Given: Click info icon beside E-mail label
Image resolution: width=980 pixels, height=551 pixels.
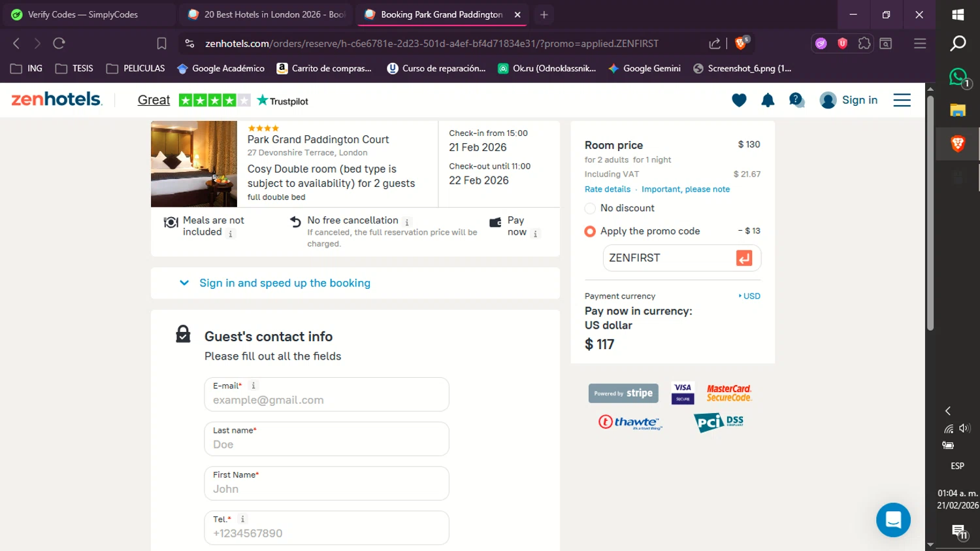Looking at the screenshot, I should click(x=253, y=386).
